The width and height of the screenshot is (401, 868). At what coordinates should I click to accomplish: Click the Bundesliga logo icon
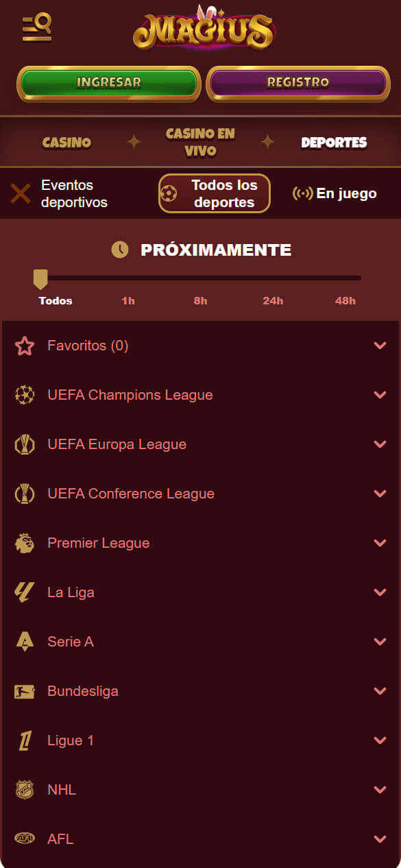coord(25,691)
